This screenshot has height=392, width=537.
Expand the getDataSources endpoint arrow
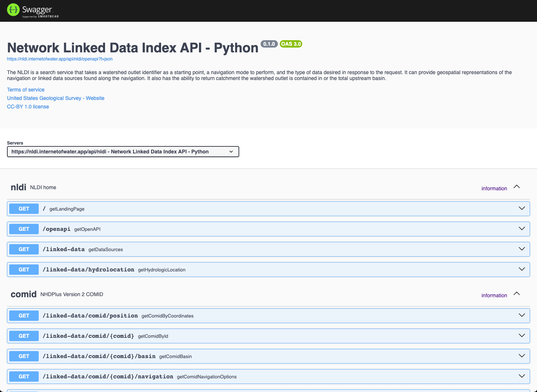522,249
